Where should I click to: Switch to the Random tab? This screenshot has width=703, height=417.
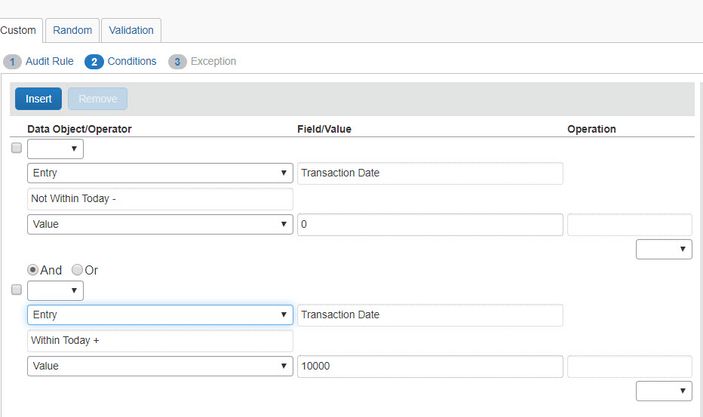click(72, 30)
